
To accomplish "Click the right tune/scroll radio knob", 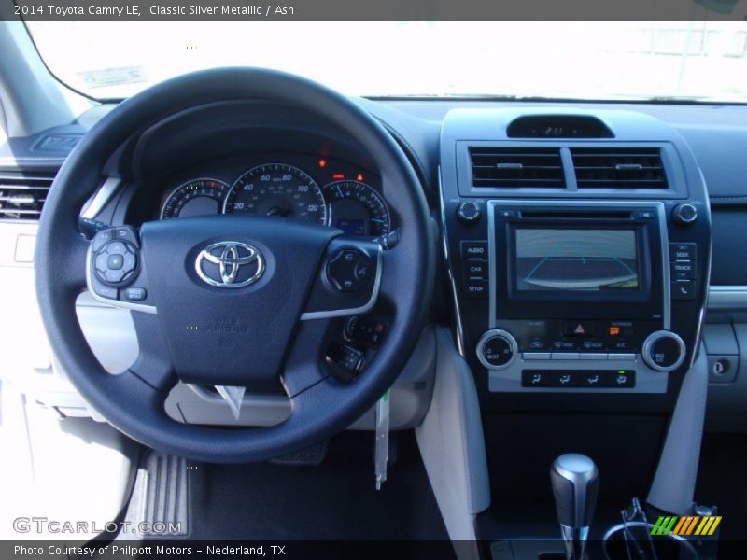I will click(x=684, y=213).
